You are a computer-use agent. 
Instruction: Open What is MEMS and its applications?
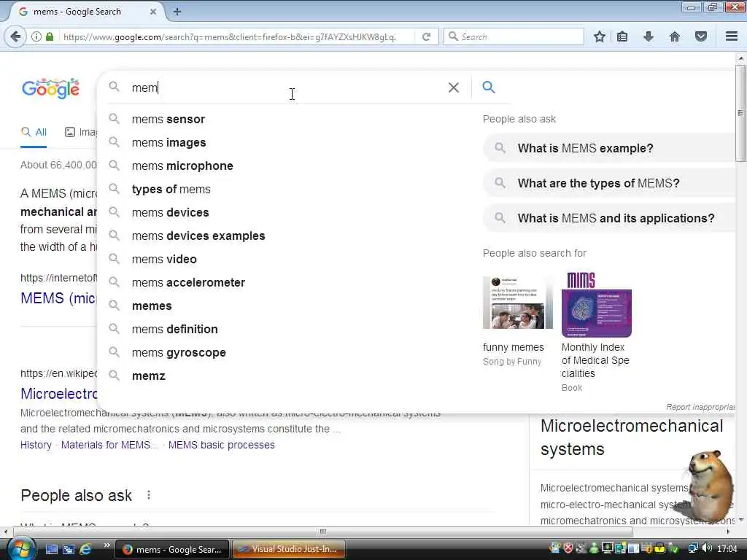tap(609, 218)
